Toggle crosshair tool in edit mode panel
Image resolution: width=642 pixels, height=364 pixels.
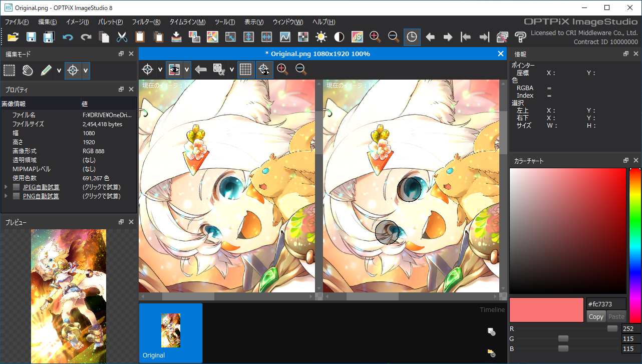click(x=73, y=71)
